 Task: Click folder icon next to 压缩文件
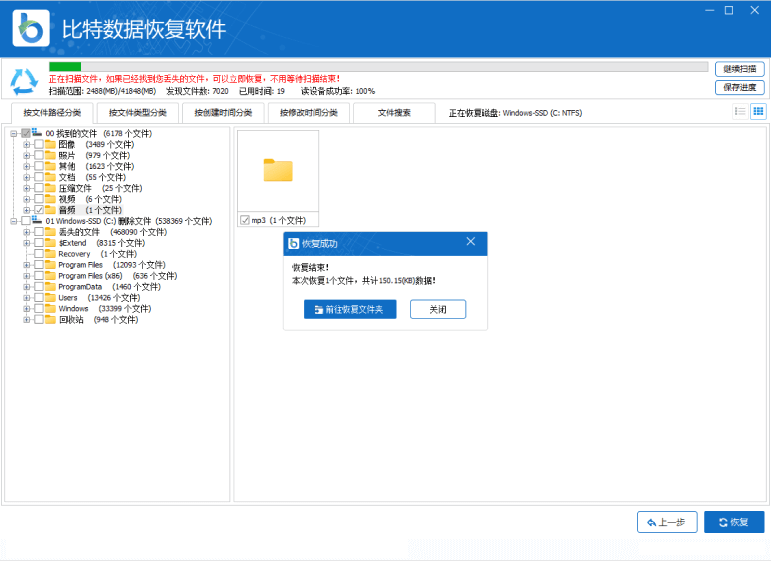click(x=50, y=188)
